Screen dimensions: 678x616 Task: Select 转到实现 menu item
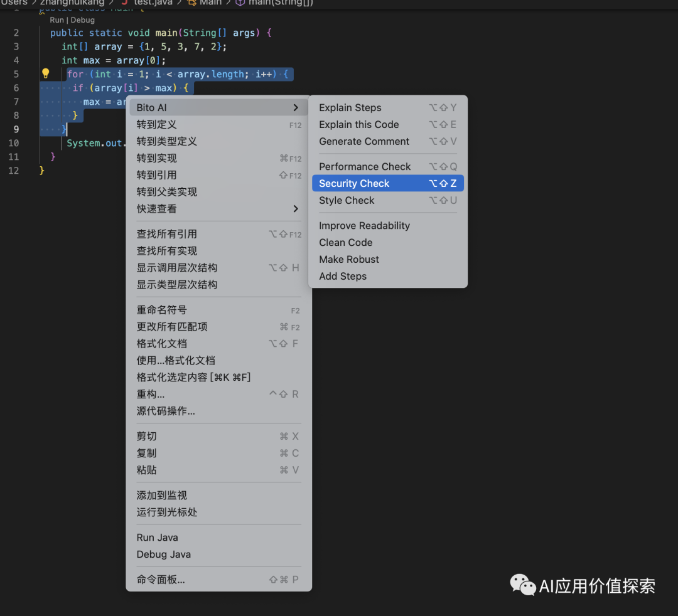tap(218, 158)
